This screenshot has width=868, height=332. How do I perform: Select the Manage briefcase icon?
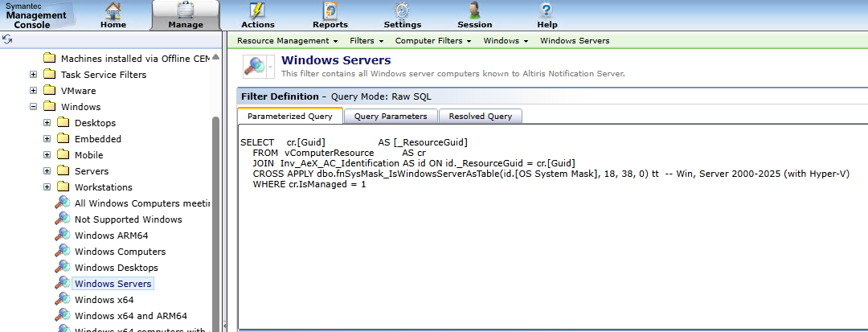[x=186, y=10]
